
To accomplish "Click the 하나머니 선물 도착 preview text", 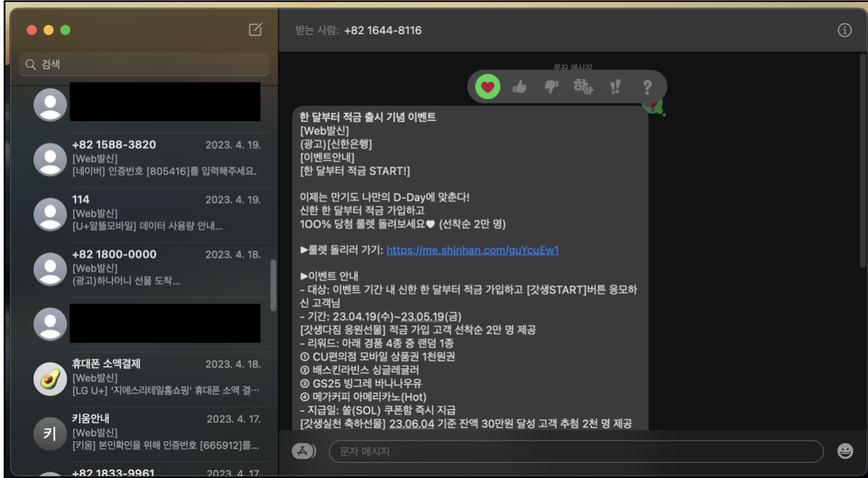I will click(126, 282).
